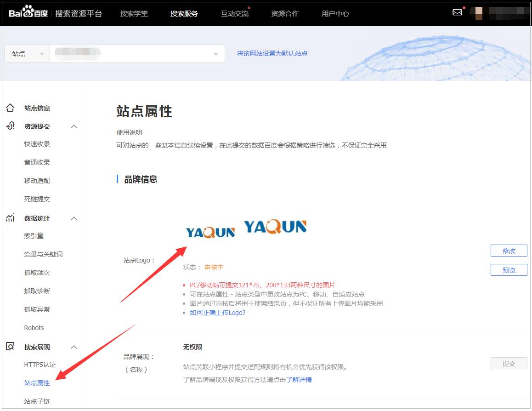
Task: Click the 资源提交 section icon
Action: 10,126
